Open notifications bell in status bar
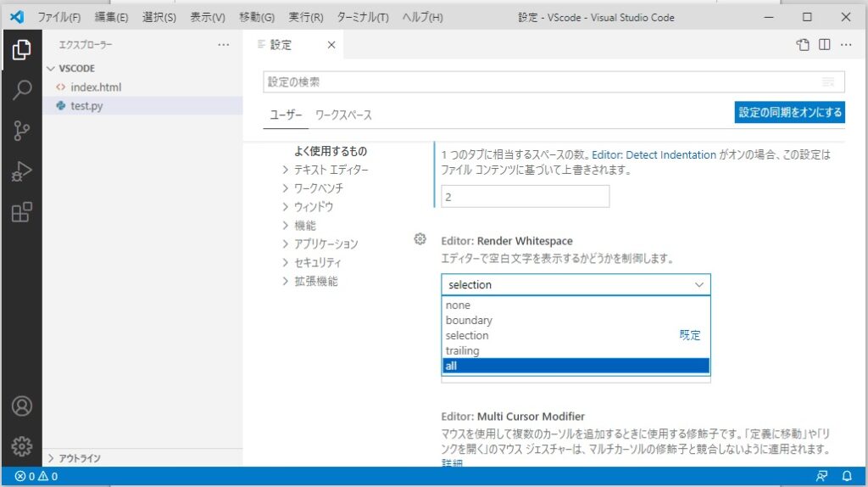 (847, 476)
